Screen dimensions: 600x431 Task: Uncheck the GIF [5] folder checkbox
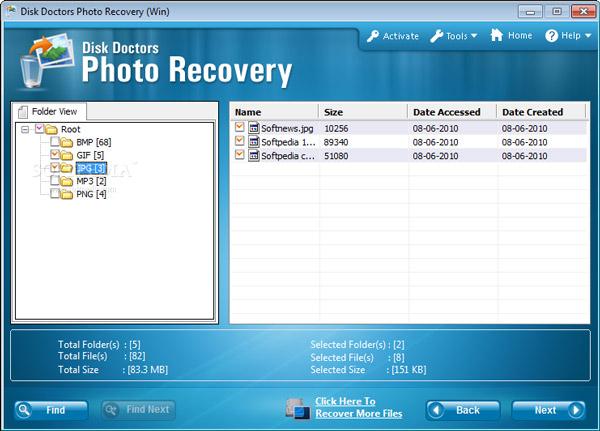tap(55, 155)
